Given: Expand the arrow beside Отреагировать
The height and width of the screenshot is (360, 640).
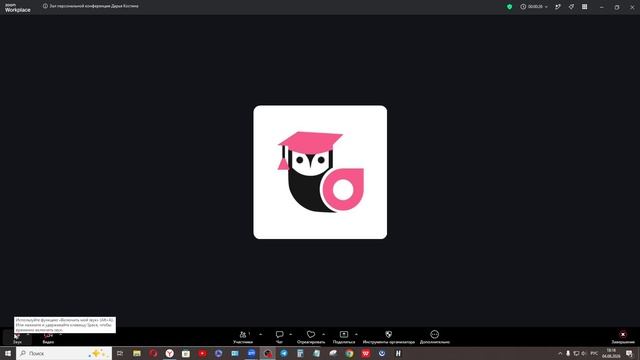Looking at the screenshot, I should [x=324, y=335].
